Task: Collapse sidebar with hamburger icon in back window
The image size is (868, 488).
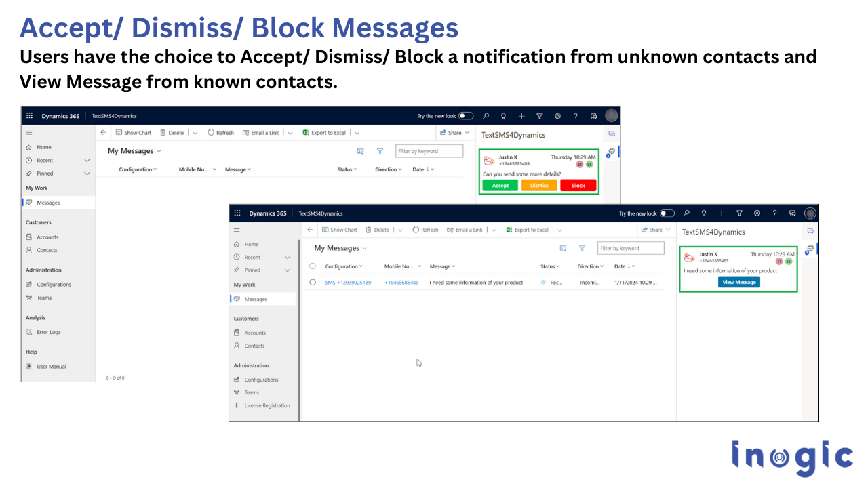Action: (x=29, y=133)
